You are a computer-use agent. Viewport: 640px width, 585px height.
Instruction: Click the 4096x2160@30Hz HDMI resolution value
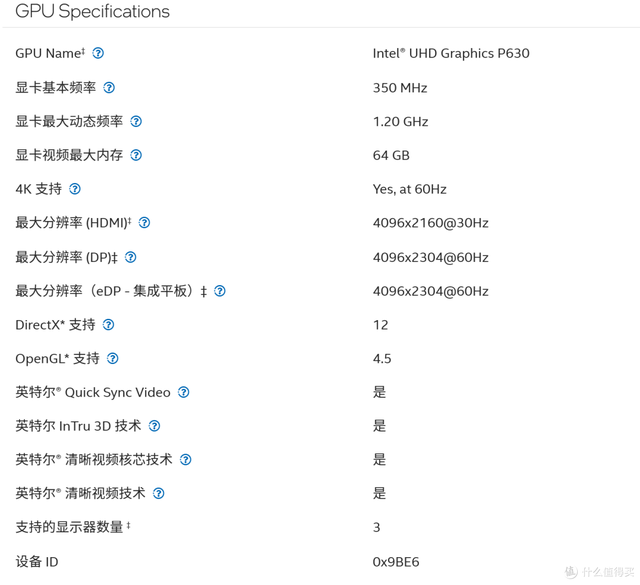tap(431, 223)
